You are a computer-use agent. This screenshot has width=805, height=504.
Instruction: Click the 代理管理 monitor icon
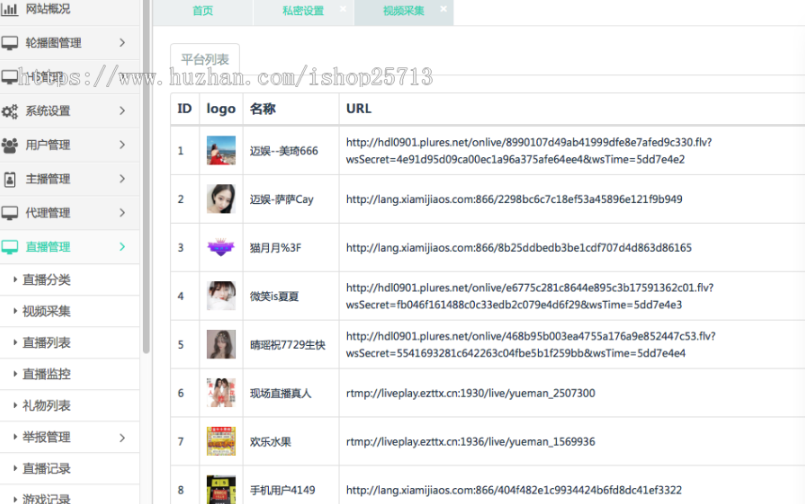[x=9, y=213]
